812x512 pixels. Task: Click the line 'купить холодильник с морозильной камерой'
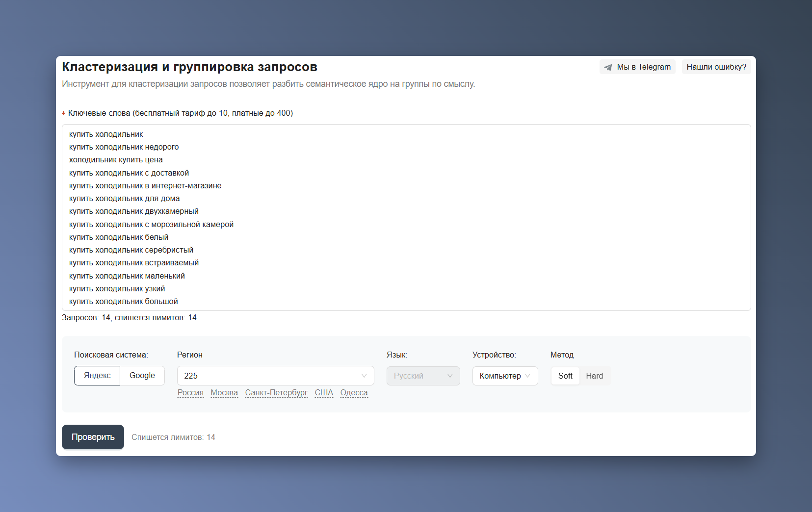point(151,225)
